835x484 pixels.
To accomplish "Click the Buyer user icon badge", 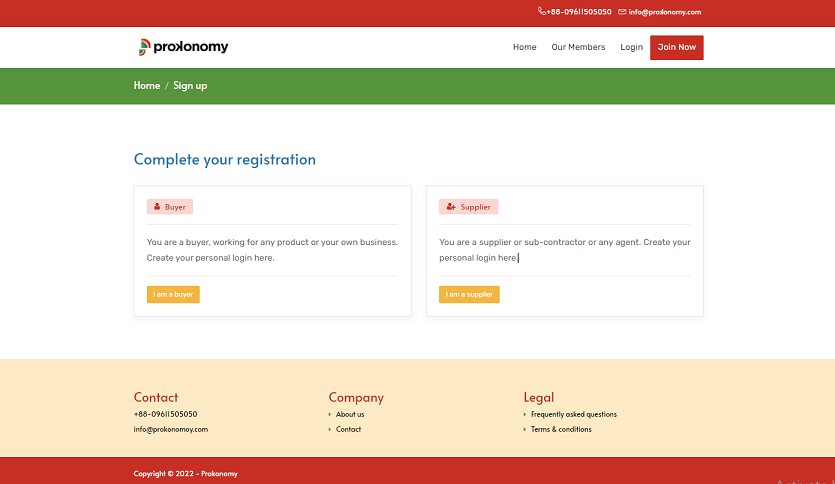I will 157,207.
